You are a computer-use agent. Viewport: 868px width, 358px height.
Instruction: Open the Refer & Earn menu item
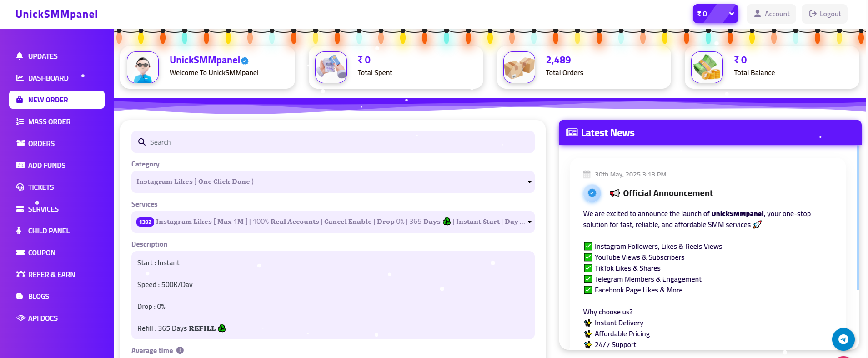[x=51, y=274]
